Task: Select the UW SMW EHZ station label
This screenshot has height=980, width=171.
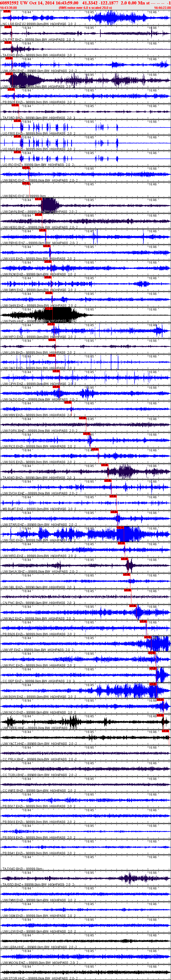Action: point(40,290)
